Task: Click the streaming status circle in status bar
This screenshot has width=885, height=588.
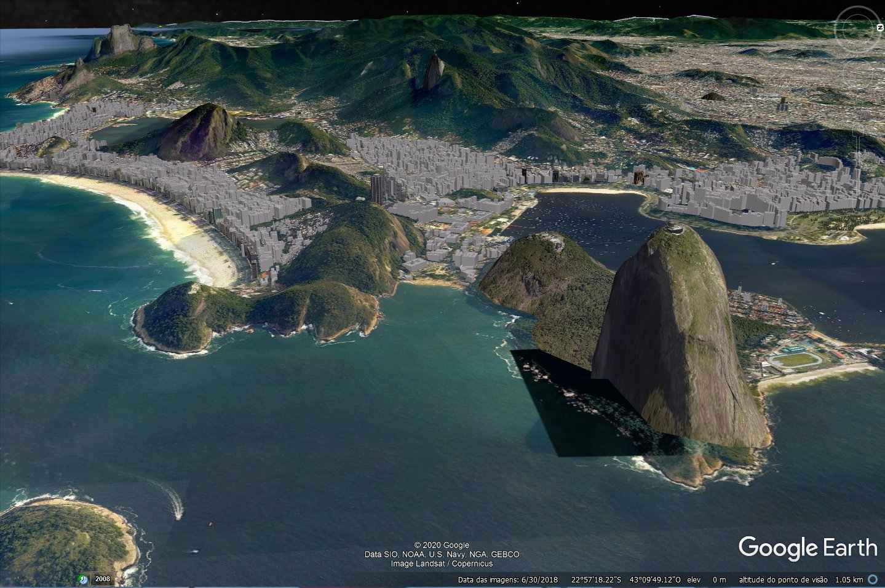Action: 873,579
